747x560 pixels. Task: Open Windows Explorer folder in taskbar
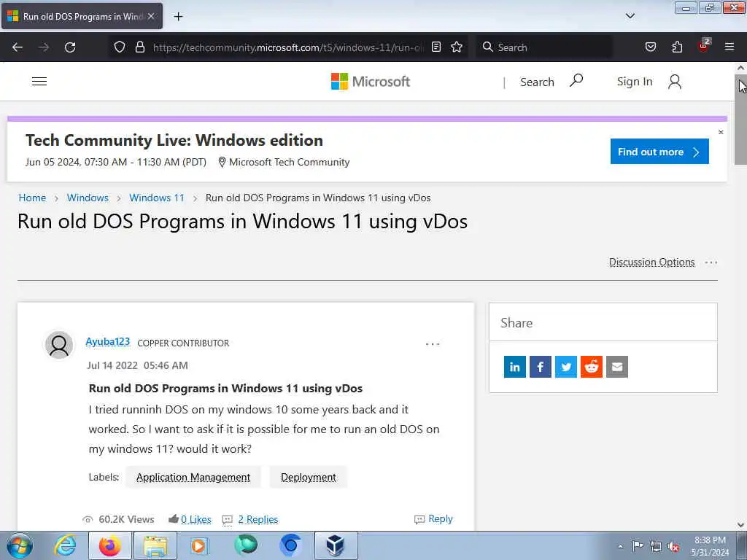[x=155, y=545]
